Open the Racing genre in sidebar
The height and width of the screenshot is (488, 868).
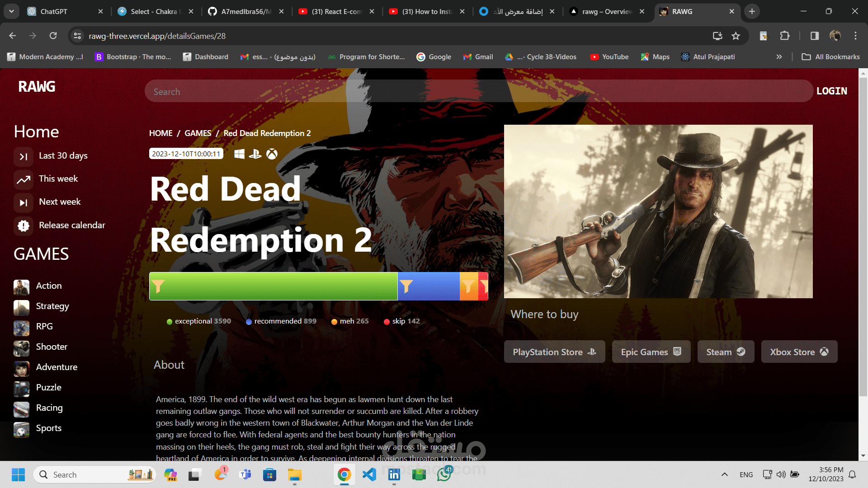pyautogui.click(x=49, y=408)
